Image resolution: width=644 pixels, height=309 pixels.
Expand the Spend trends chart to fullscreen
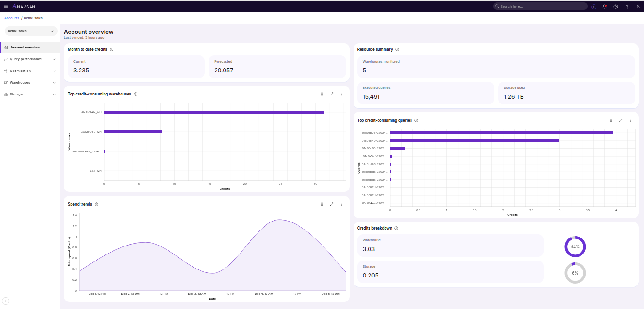coord(332,204)
